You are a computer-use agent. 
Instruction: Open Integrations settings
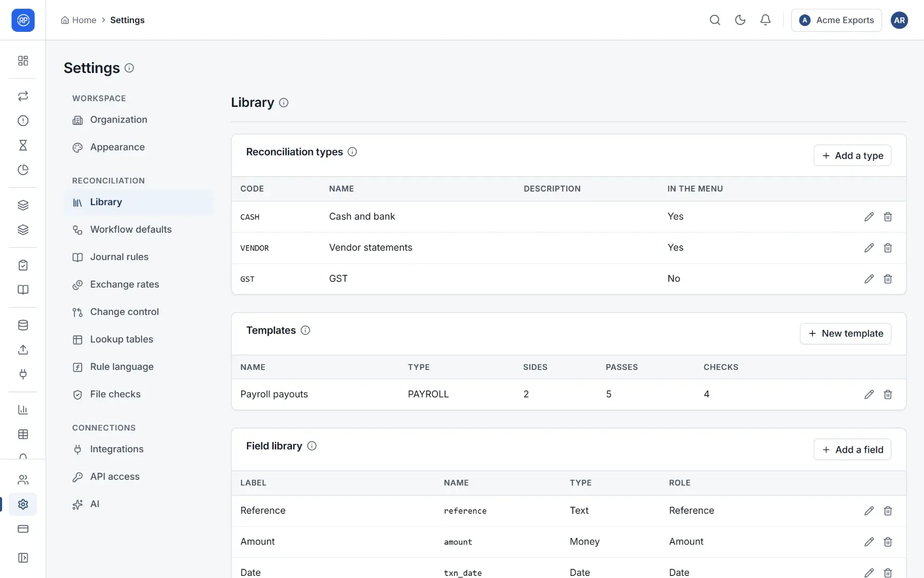(139, 449)
